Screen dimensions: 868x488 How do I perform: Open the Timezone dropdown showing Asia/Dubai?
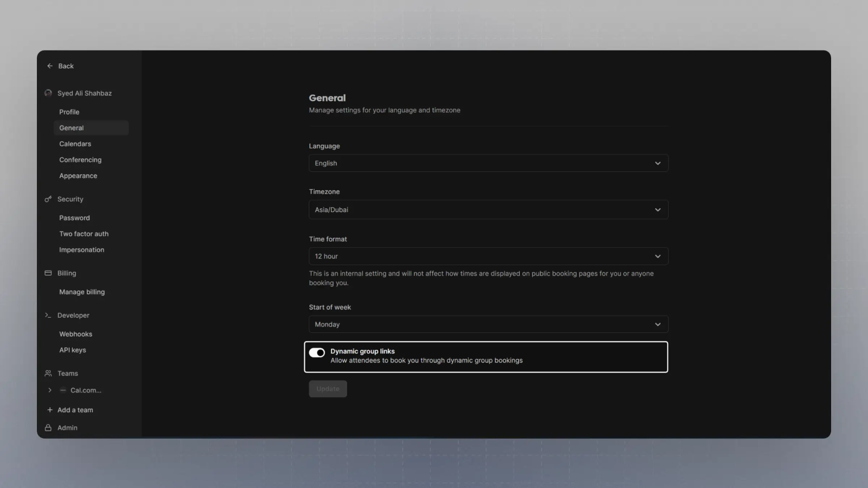(488, 210)
